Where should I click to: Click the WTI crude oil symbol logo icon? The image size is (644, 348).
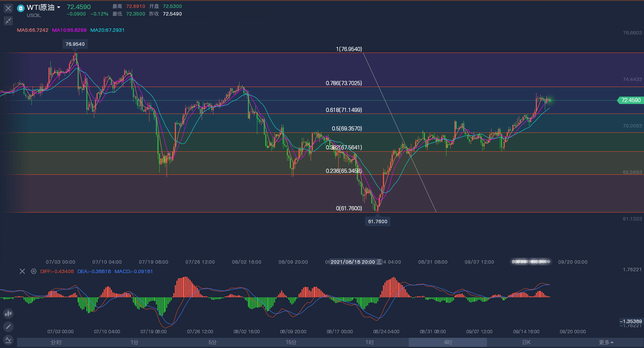(x=21, y=8)
